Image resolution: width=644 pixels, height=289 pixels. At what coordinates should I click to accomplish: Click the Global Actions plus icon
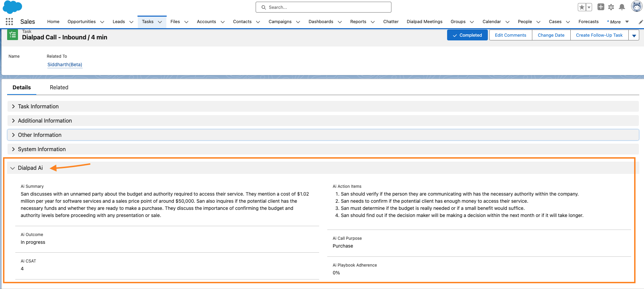pos(601,7)
